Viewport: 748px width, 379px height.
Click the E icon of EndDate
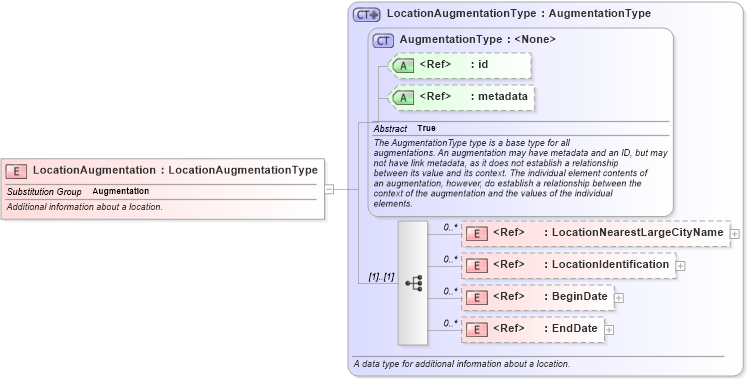[477, 330]
